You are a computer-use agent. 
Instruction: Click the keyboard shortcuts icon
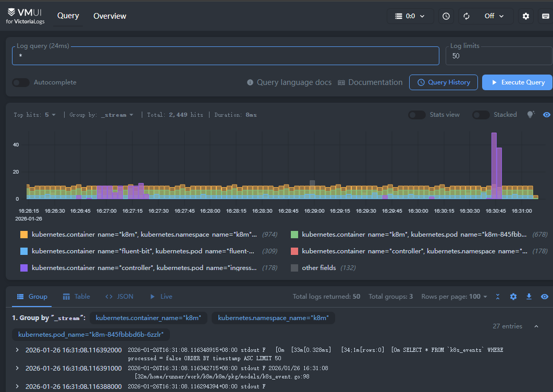click(x=545, y=16)
